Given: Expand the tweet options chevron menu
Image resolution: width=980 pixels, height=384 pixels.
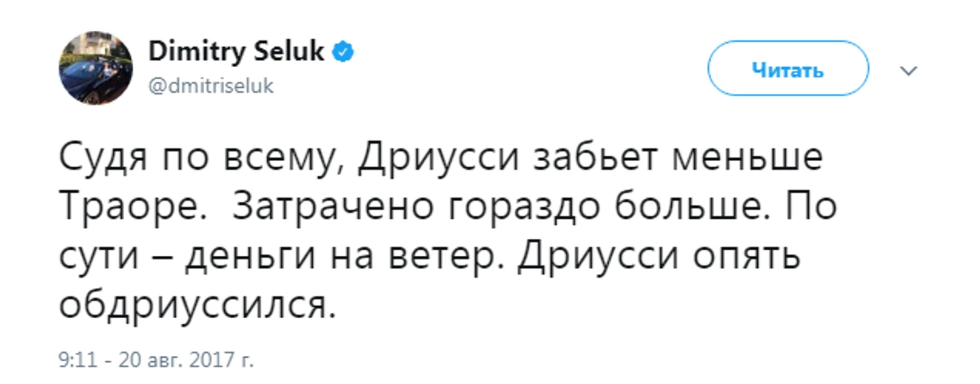Looking at the screenshot, I should 910,70.
